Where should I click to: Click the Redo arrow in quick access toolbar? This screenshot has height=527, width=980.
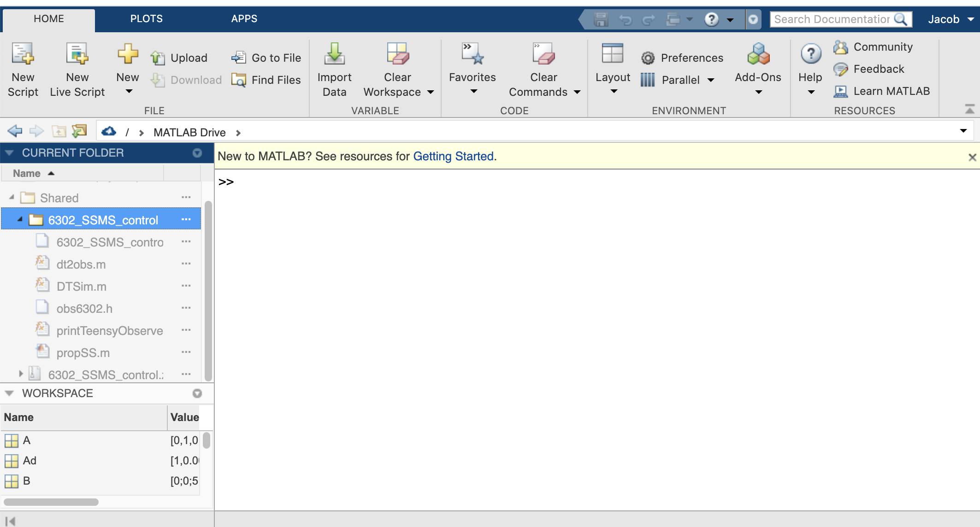pyautogui.click(x=649, y=19)
